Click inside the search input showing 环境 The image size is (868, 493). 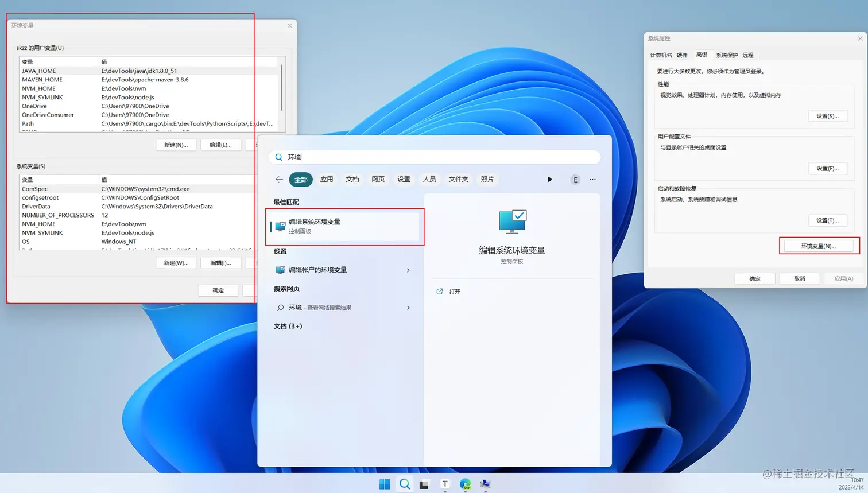tap(435, 157)
